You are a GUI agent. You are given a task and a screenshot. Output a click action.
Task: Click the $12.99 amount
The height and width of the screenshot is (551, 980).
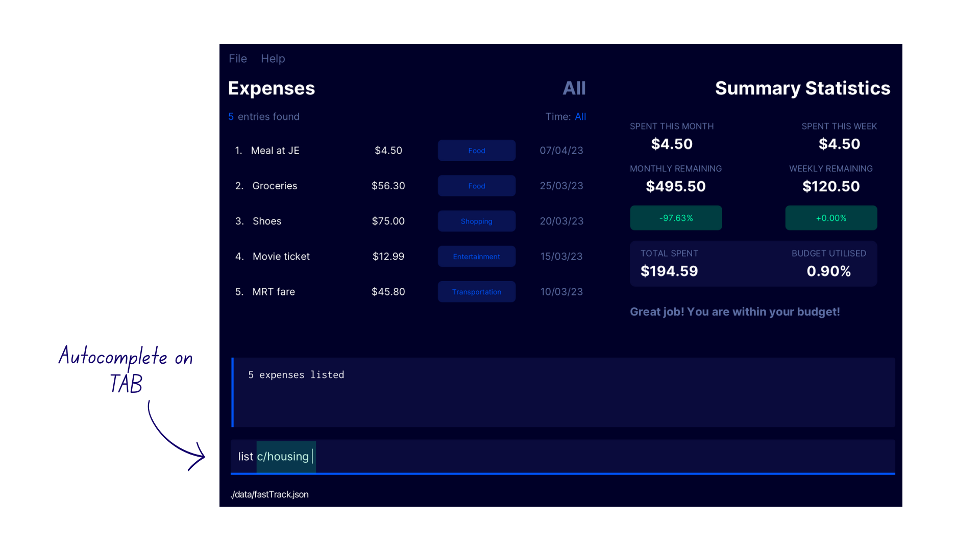click(388, 256)
